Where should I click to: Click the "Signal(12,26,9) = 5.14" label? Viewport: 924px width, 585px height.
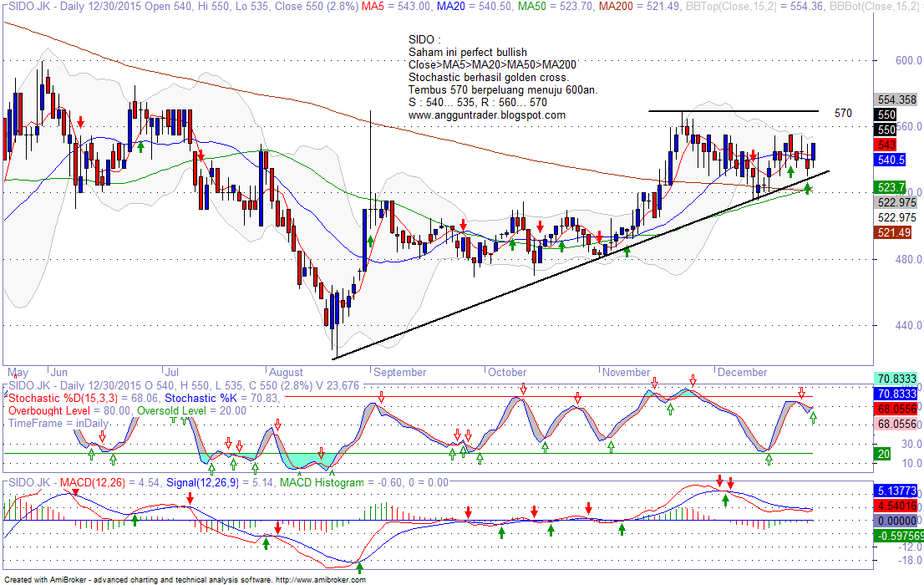[x=220, y=482]
